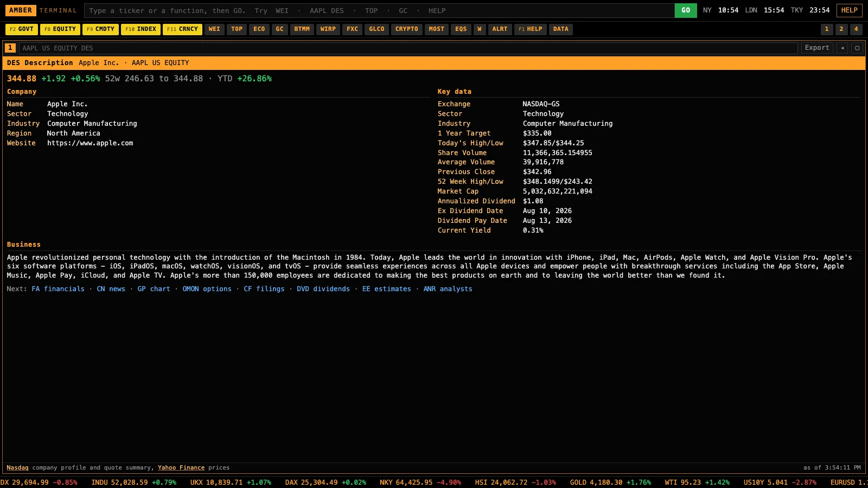Viewport: 868px width, 488px height.
Task: Select the F8 EQUITY sector key
Action: [x=60, y=29]
